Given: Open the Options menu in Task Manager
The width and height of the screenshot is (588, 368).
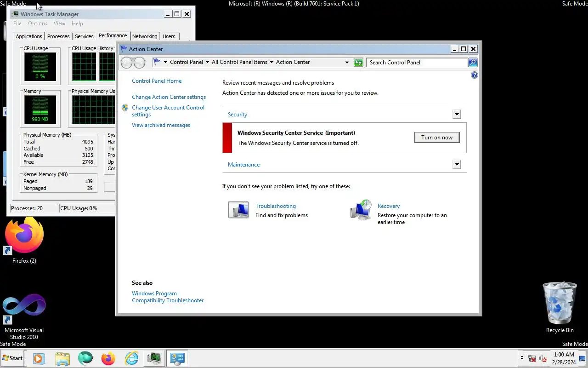Looking at the screenshot, I should [38, 23].
